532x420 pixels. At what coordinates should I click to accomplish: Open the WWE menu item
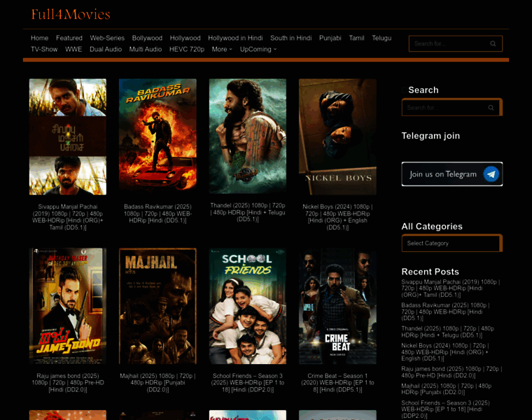point(73,49)
